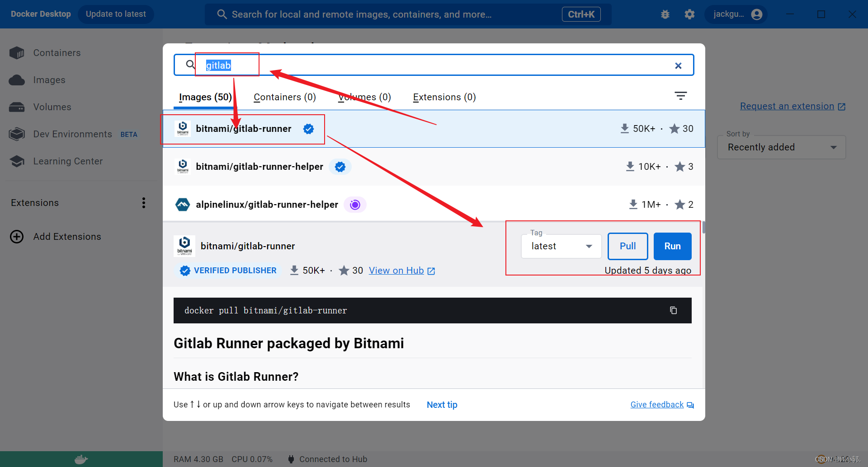Click Update to latest button

(116, 14)
